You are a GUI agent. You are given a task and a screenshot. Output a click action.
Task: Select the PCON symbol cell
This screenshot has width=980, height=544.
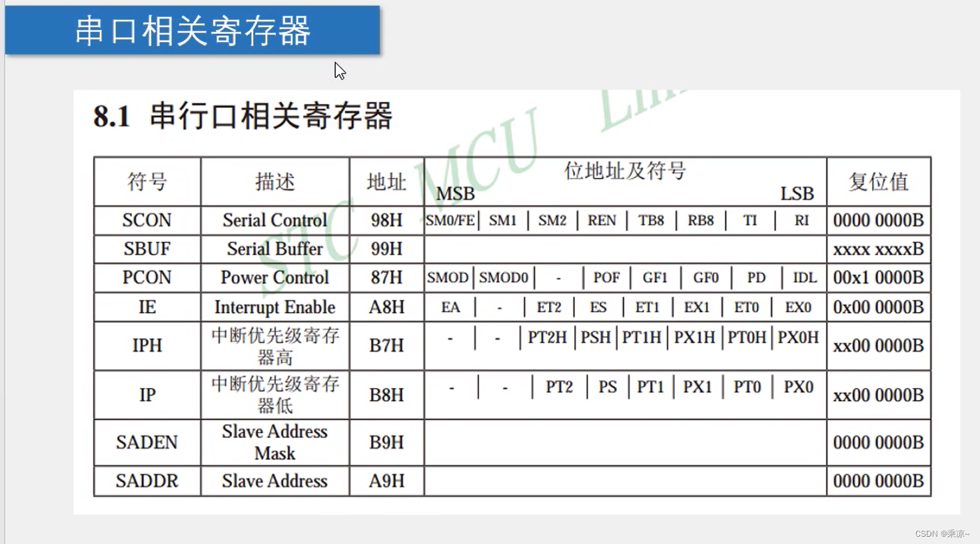147,277
